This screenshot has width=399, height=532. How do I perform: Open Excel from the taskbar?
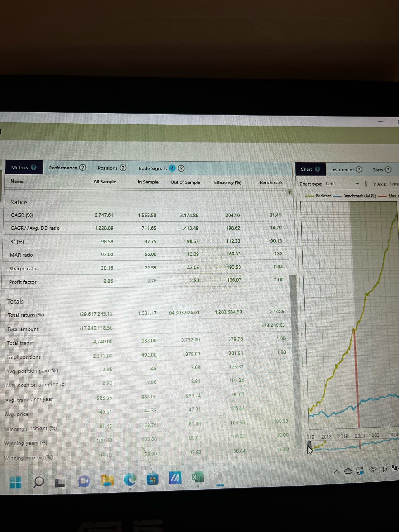(197, 477)
